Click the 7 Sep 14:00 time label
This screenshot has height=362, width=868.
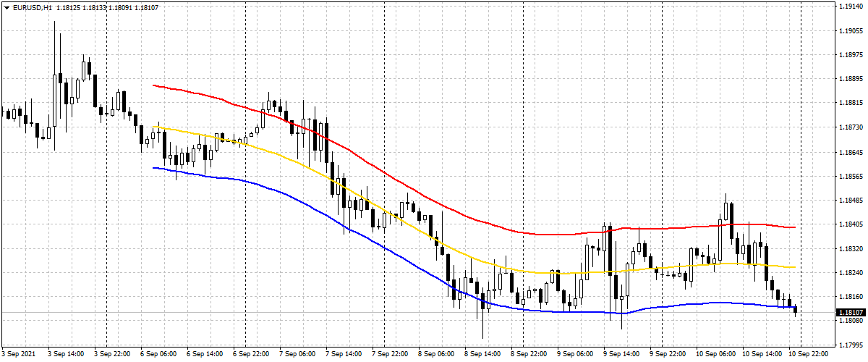click(x=345, y=355)
